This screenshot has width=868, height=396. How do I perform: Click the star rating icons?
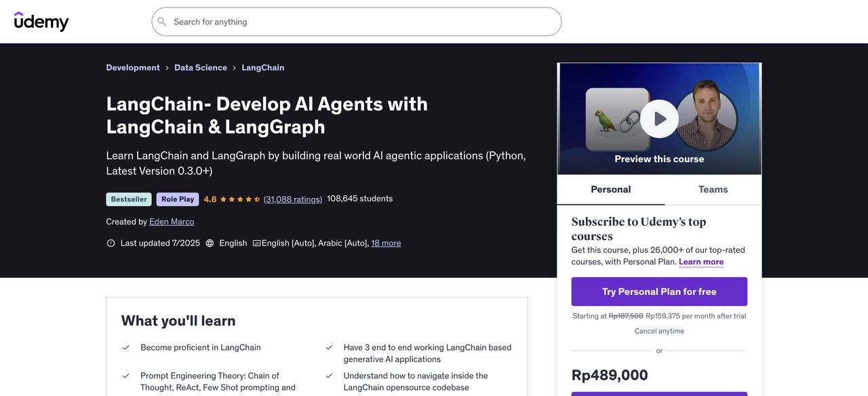pyautogui.click(x=240, y=199)
